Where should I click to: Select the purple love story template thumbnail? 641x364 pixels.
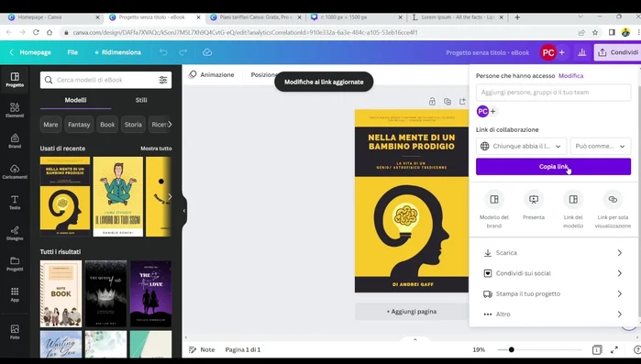coord(150,293)
